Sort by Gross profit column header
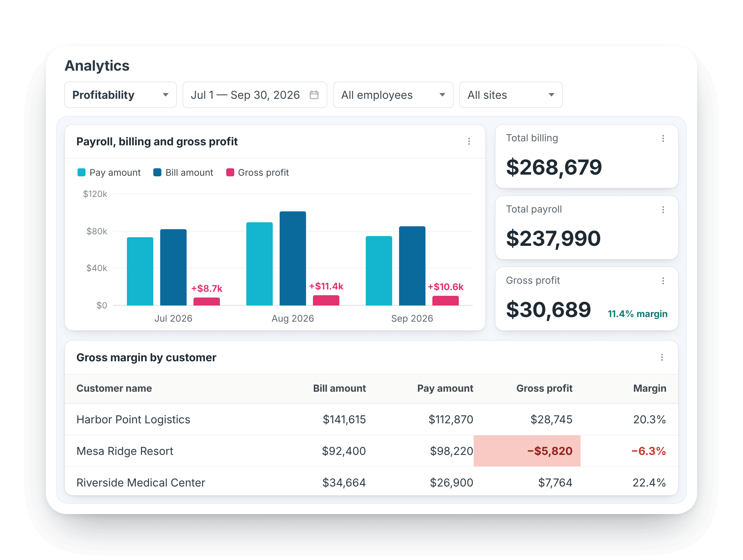743x560 pixels. pos(544,388)
